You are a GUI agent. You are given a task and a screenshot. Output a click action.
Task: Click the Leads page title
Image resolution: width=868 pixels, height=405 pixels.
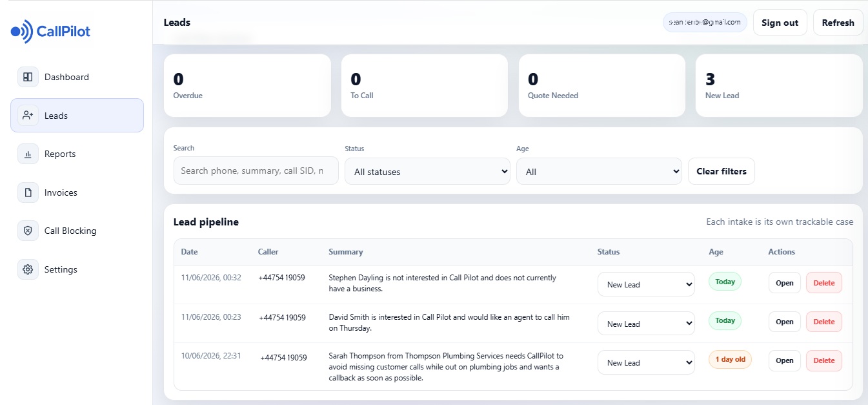177,22
